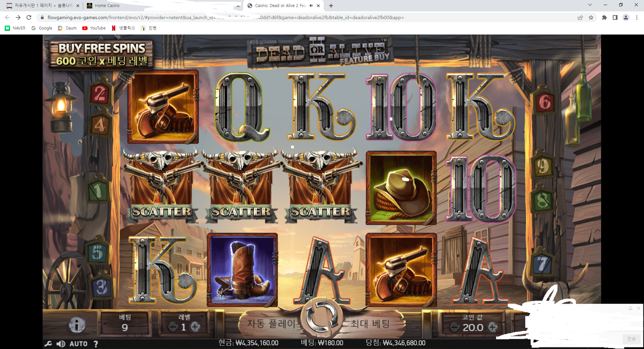This screenshot has height=349, width=644.
Task: Click the 최대 베팅 max bet button
Action: coord(371,324)
